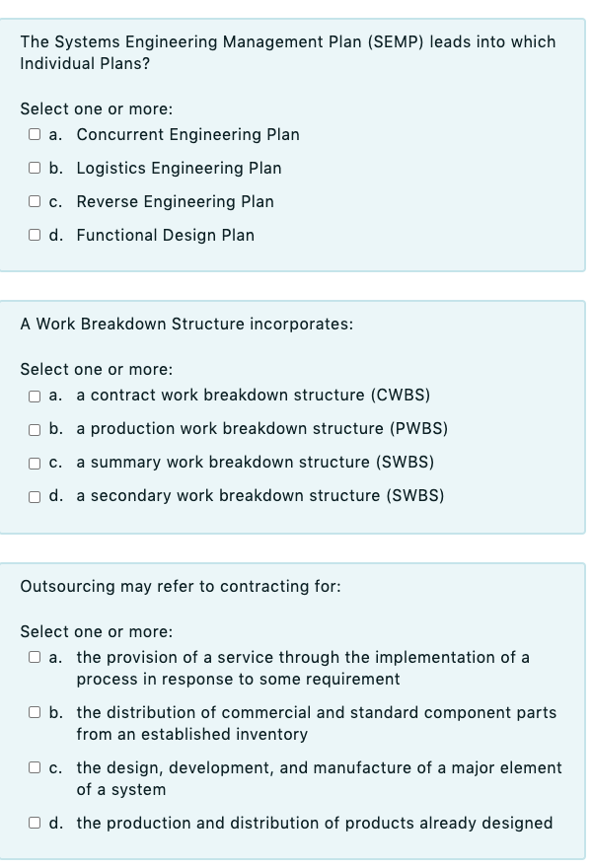592x868 pixels.
Task: Click the label 'Concurrent Engineering Plan'
Action: point(189,134)
